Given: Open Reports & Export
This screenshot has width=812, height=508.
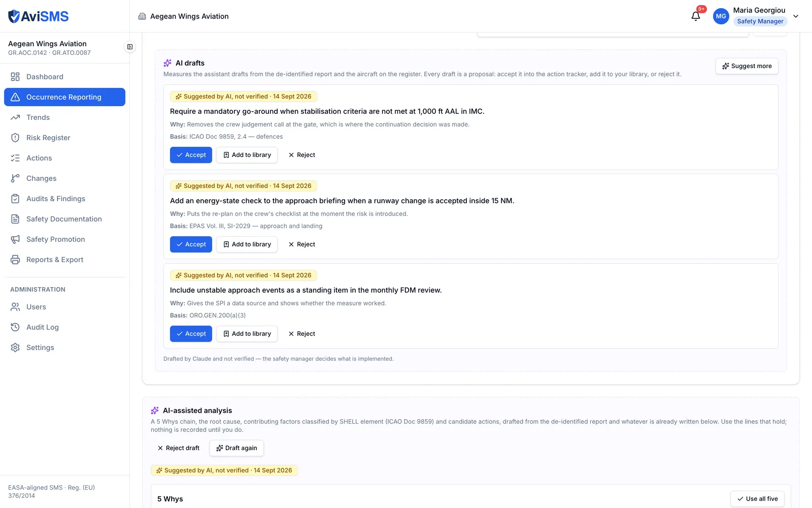Looking at the screenshot, I should click(x=64, y=260).
